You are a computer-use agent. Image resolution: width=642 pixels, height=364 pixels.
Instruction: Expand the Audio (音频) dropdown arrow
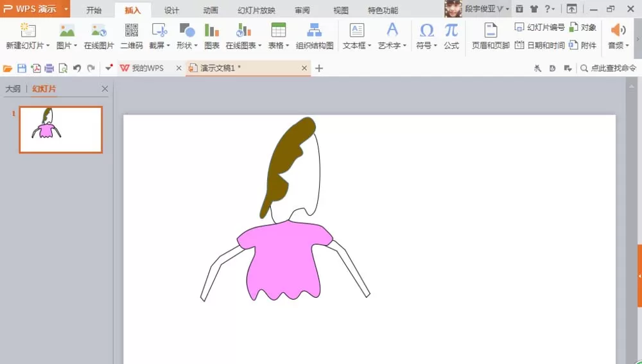click(x=627, y=46)
